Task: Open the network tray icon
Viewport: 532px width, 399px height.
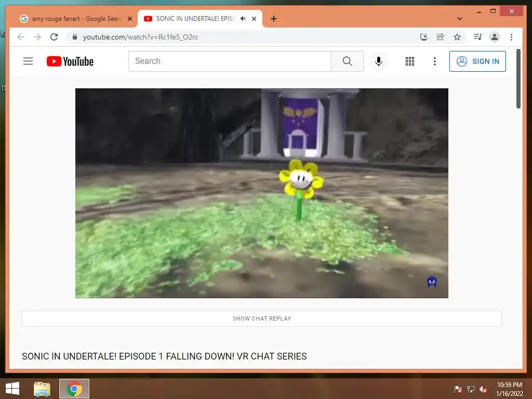Action: point(471,389)
